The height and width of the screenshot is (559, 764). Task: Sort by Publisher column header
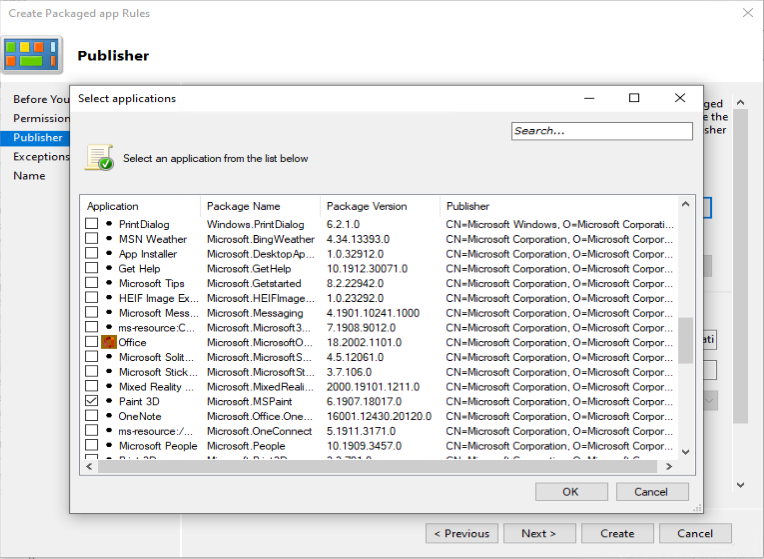click(559, 206)
